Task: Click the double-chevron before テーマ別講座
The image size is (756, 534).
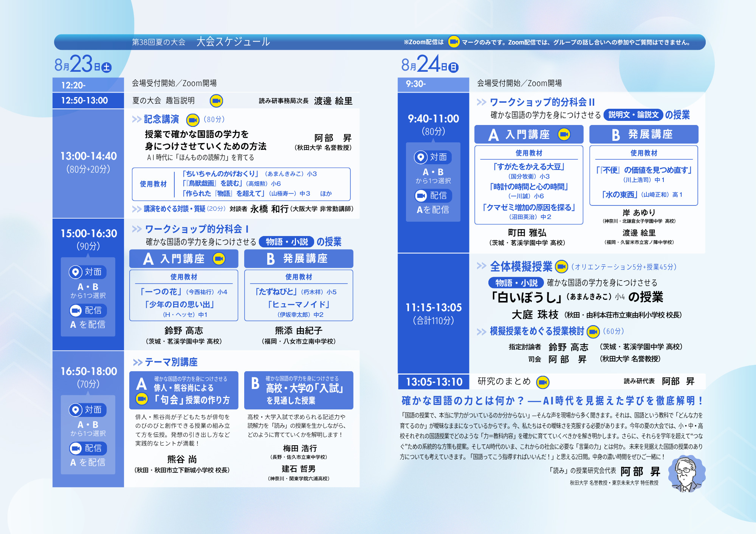Action: pyautogui.click(x=138, y=363)
